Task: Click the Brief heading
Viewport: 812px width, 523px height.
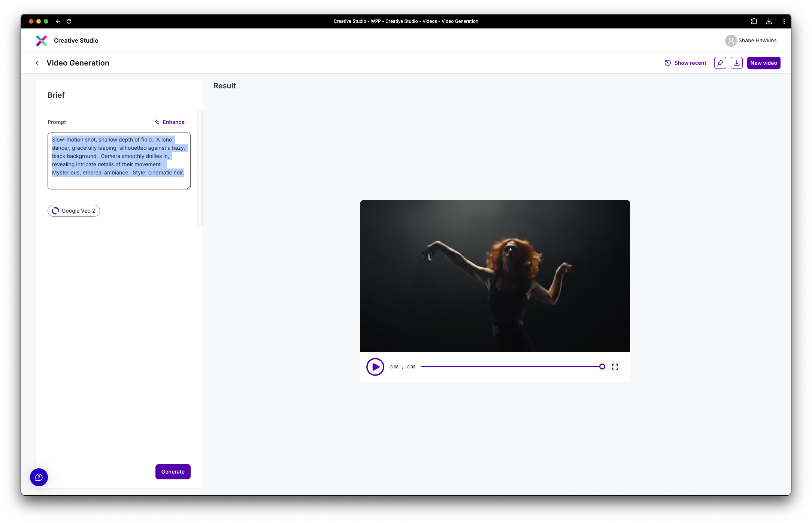Action: (x=56, y=95)
